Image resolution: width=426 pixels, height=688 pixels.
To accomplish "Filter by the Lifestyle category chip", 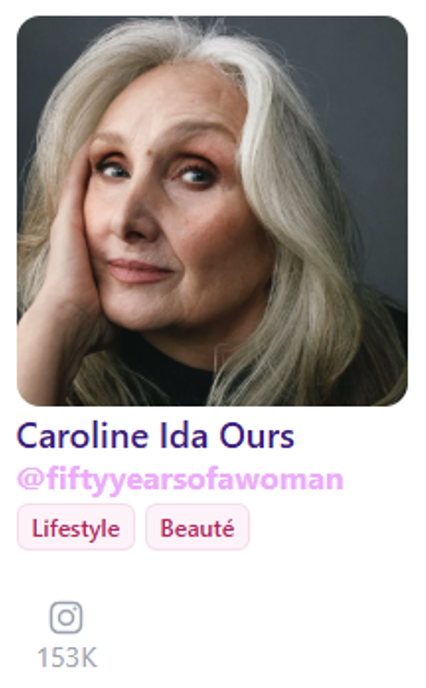I will click(76, 527).
